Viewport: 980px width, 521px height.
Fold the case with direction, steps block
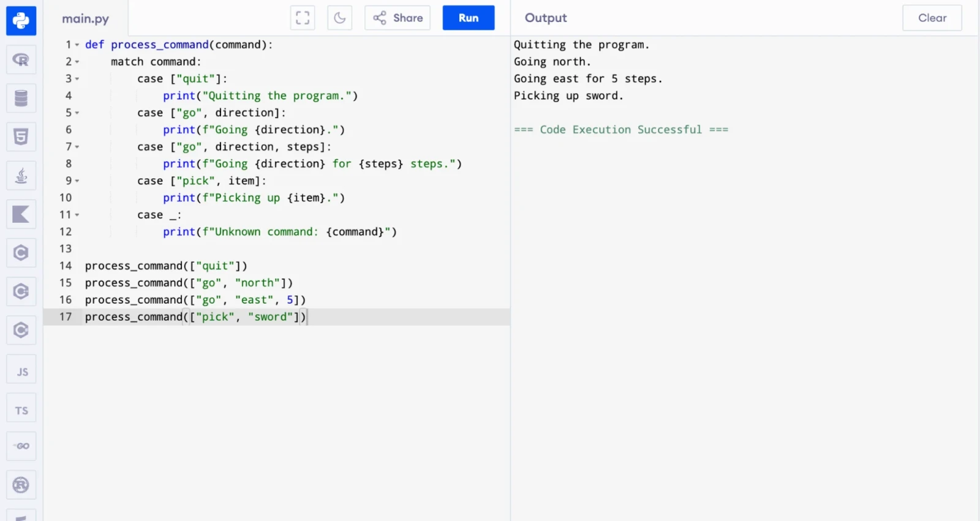[77, 147]
